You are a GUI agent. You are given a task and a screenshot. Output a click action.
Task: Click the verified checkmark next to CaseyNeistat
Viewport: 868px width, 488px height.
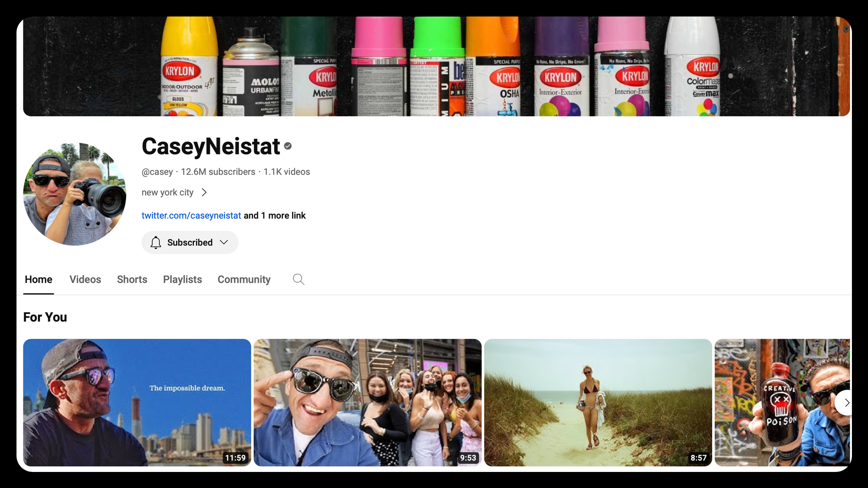[288, 147]
